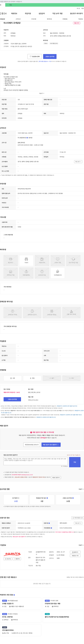Apply with 고용24 입사지원 under 접수 마감일
84x644 pixels.
point(12,399)
